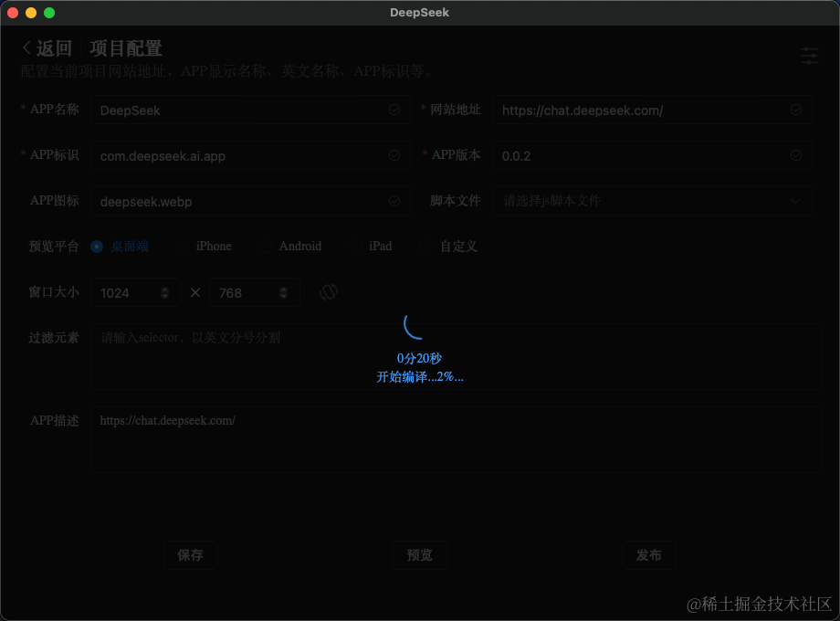Click the DeepSeek window title
The image size is (840, 621).
[419, 12]
